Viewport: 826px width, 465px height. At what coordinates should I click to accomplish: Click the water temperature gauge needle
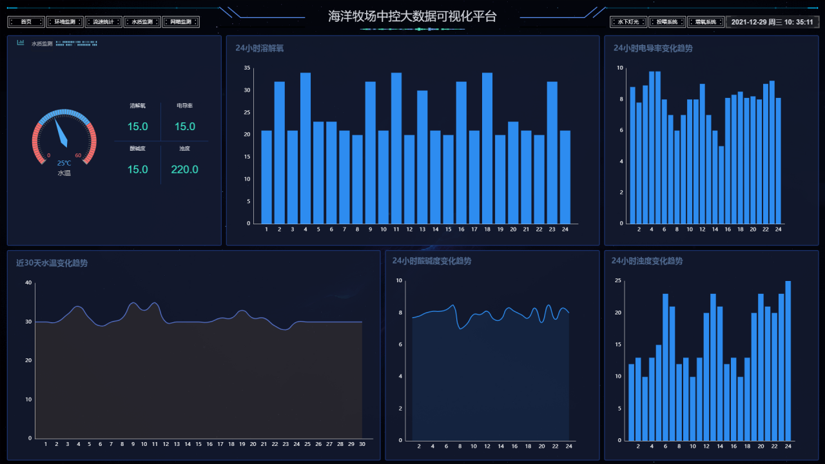pyautogui.click(x=61, y=134)
